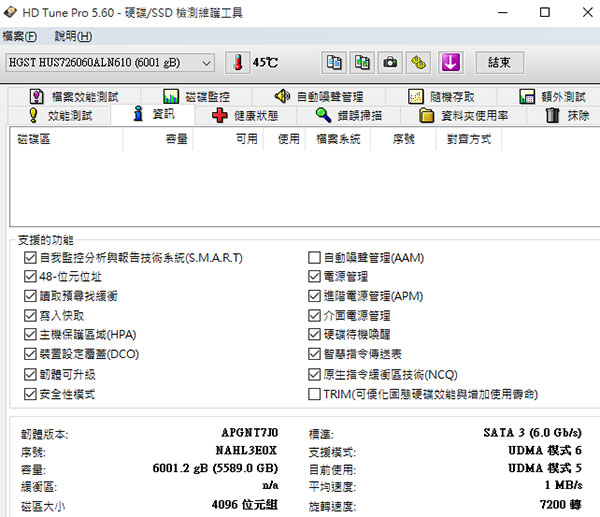Image resolution: width=600 pixels, height=517 pixels.
Task: Click the 檔案系統 column header
Action: pyautogui.click(x=338, y=140)
